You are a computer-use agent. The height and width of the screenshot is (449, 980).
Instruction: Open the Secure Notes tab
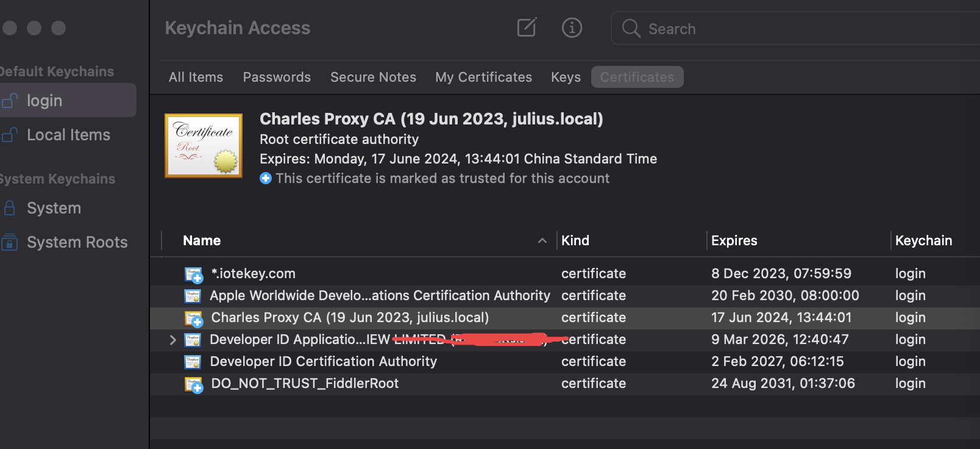[373, 77]
